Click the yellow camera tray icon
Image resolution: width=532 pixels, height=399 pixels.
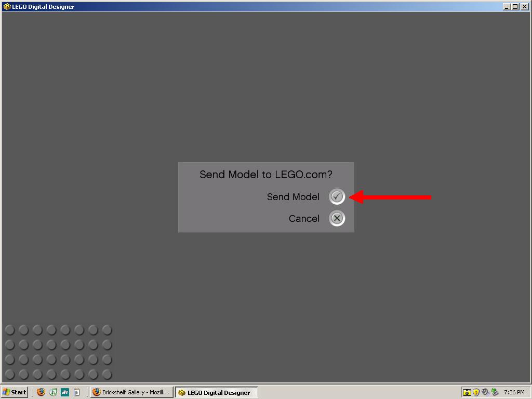coord(467,392)
